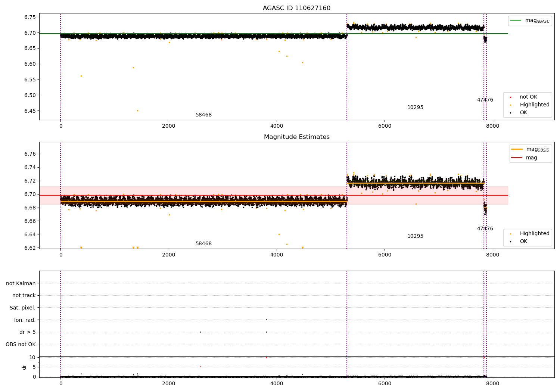Click the 'OBS not OK' axis label
The height and width of the screenshot is (392, 560).
coord(21,345)
